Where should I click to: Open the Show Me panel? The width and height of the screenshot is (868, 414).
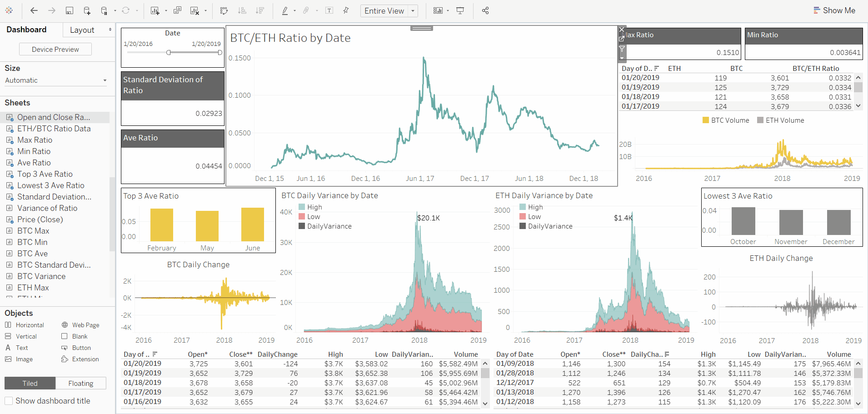click(x=835, y=10)
